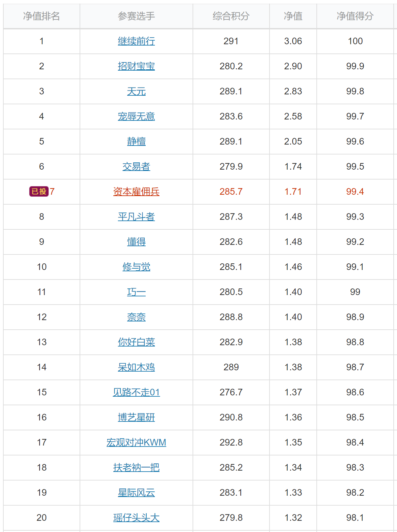Image resolution: width=397 pixels, height=532 pixels.
Task: Open the 瑶仔头头大 contestant link
Action: point(136,517)
